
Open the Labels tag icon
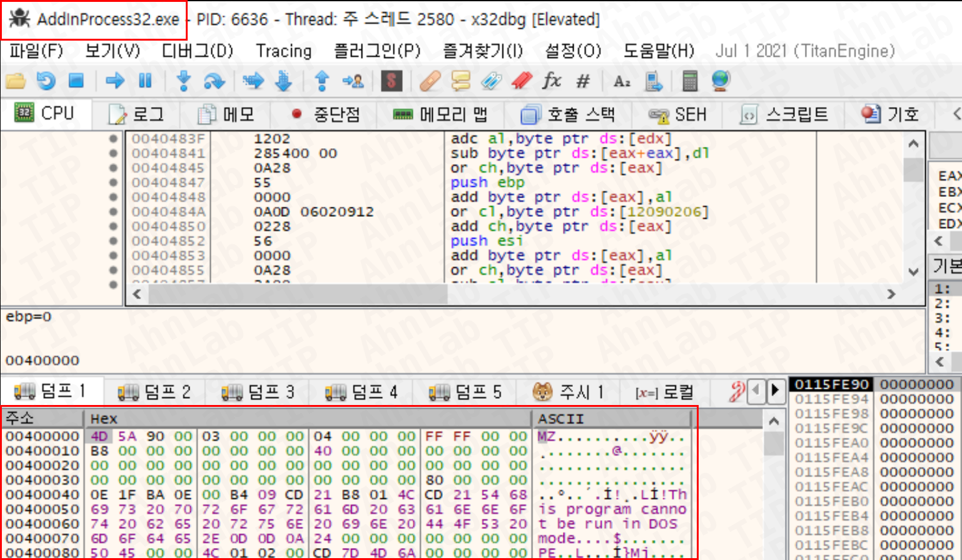click(492, 81)
